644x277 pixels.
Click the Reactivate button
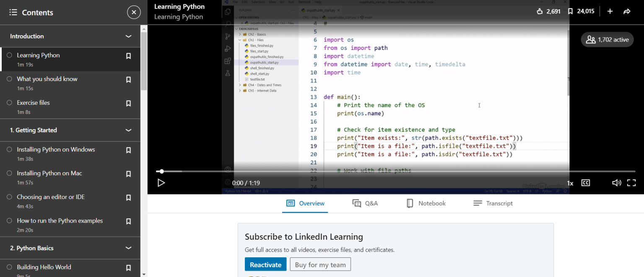[265, 264]
